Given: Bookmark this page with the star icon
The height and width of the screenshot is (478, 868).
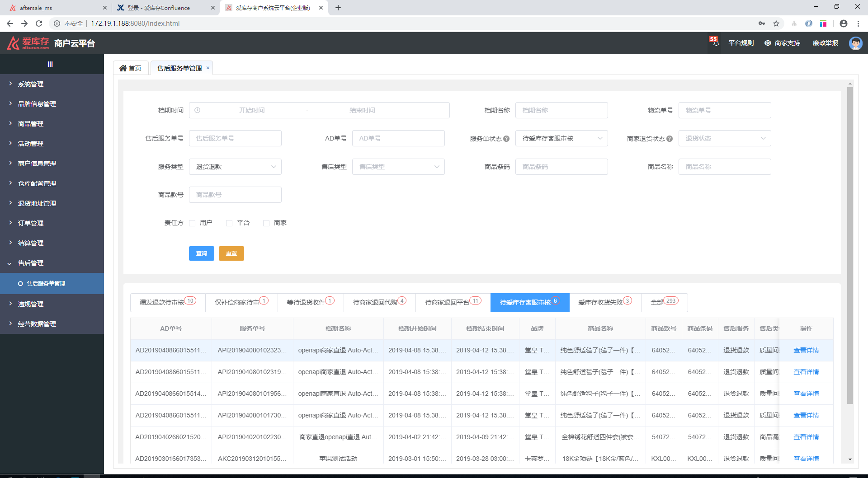Looking at the screenshot, I should pyautogui.click(x=776, y=23).
